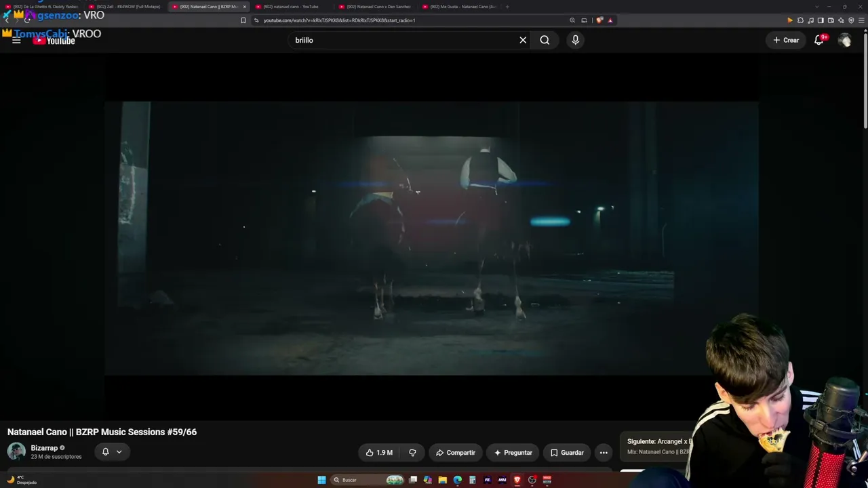
Task: Open the YouTube notifications bell
Action: pyautogui.click(x=819, y=40)
